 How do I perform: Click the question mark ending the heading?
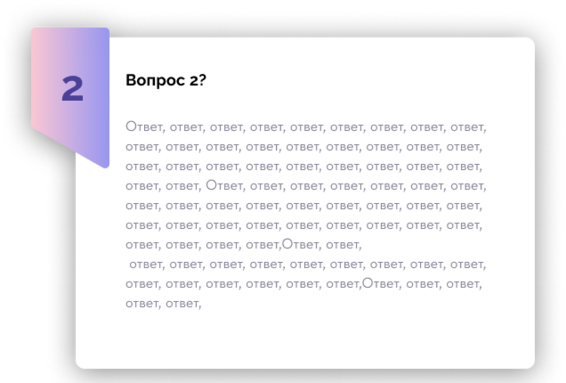(x=202, y=80)
